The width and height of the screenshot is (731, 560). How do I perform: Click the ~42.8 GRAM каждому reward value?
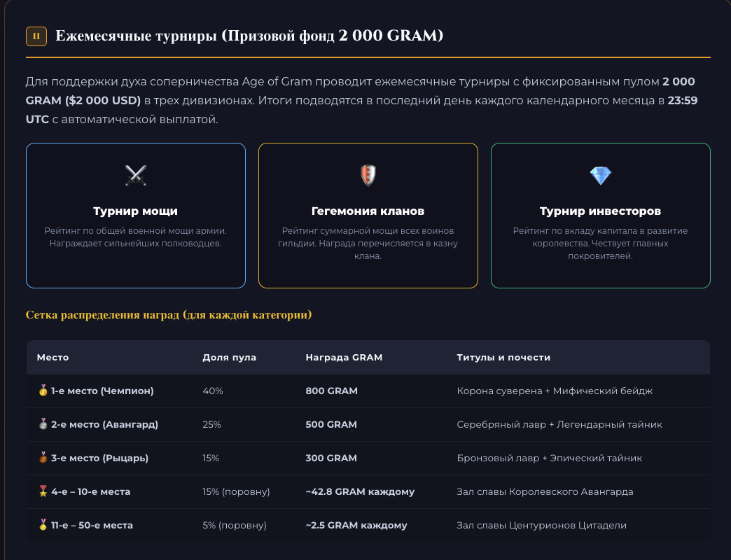[x=361, y=491]
